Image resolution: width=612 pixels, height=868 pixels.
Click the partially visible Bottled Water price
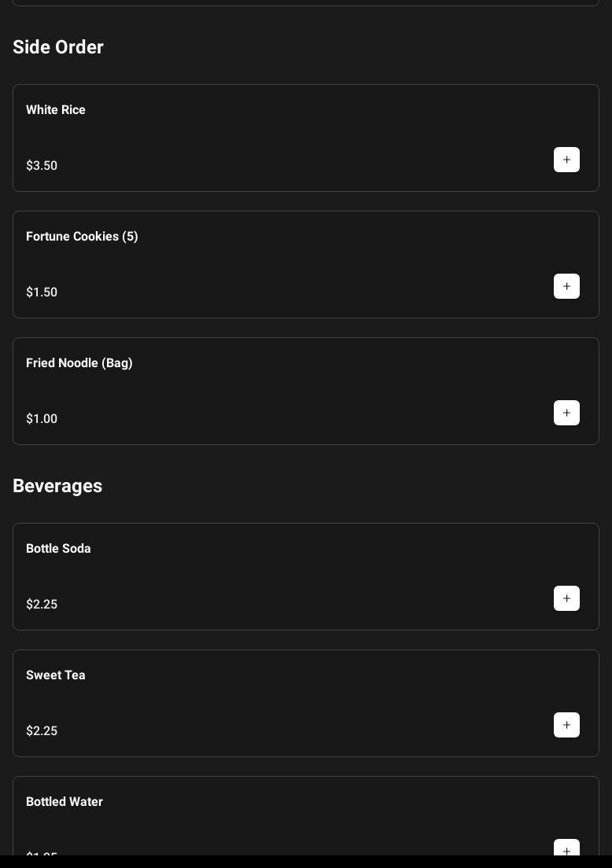point(42,853)
